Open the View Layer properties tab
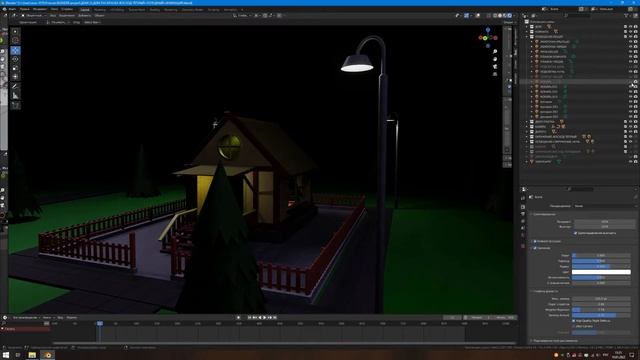The width and height of the screenshot is (640, 360). [523, 221]
